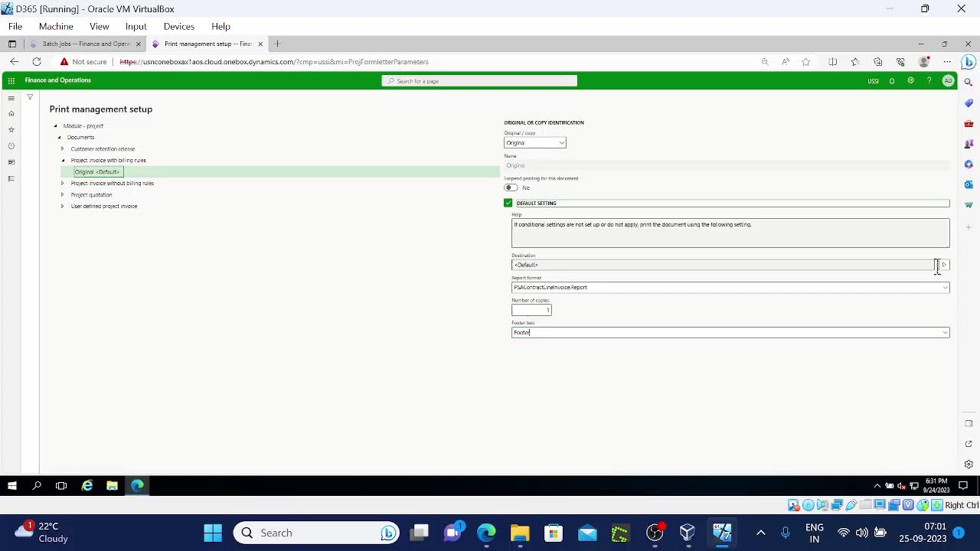
Task: Toggle Suspend printing for this document switch
Action: point(510,187)
